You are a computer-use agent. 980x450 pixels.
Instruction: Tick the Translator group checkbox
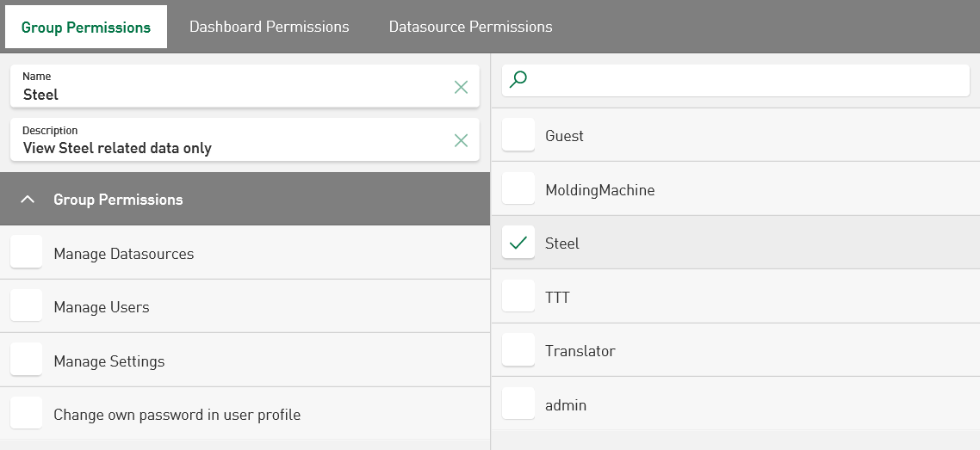pyautogui.click(x=518, y=350)
